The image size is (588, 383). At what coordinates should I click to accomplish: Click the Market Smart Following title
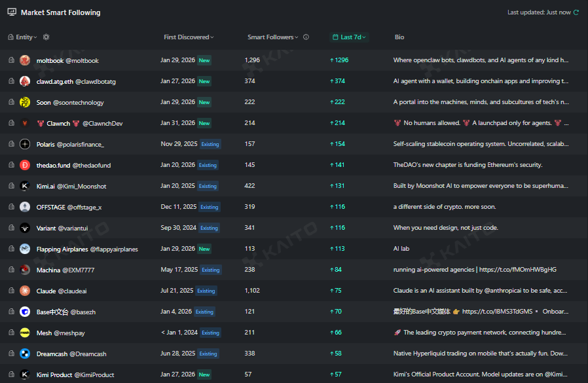(x=61, y=12)
